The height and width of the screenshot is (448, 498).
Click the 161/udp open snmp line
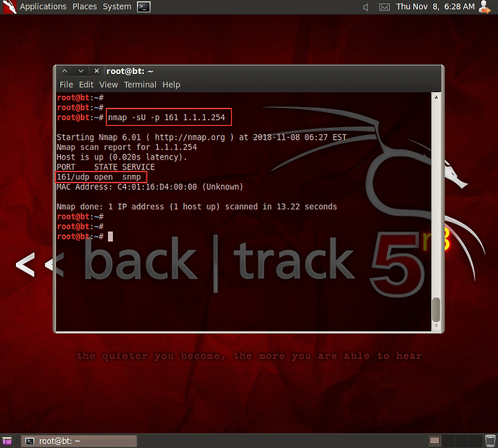99,177
